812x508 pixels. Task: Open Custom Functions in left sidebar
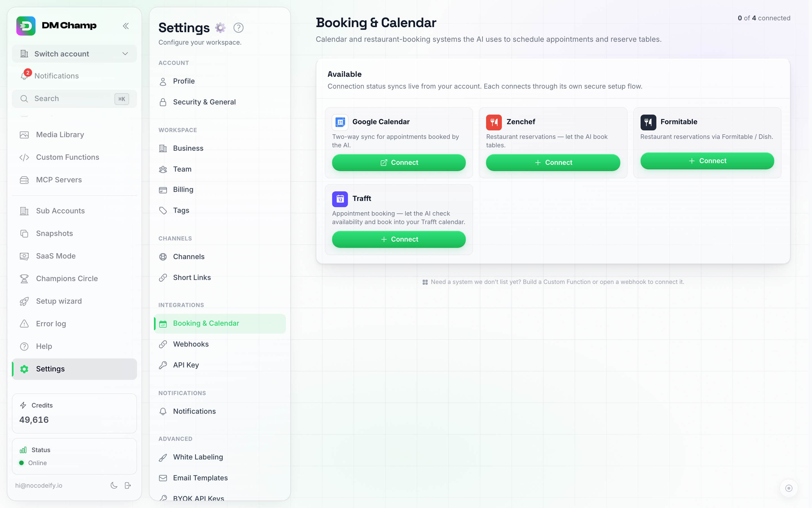74,157
